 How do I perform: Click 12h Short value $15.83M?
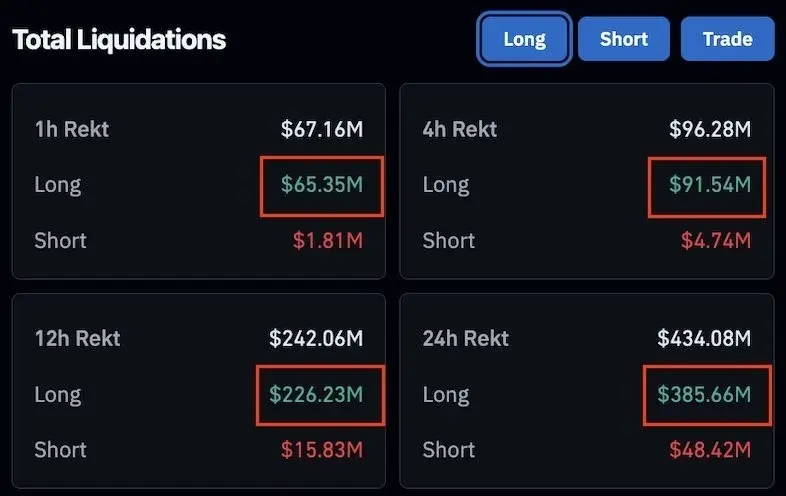point(322,450)
